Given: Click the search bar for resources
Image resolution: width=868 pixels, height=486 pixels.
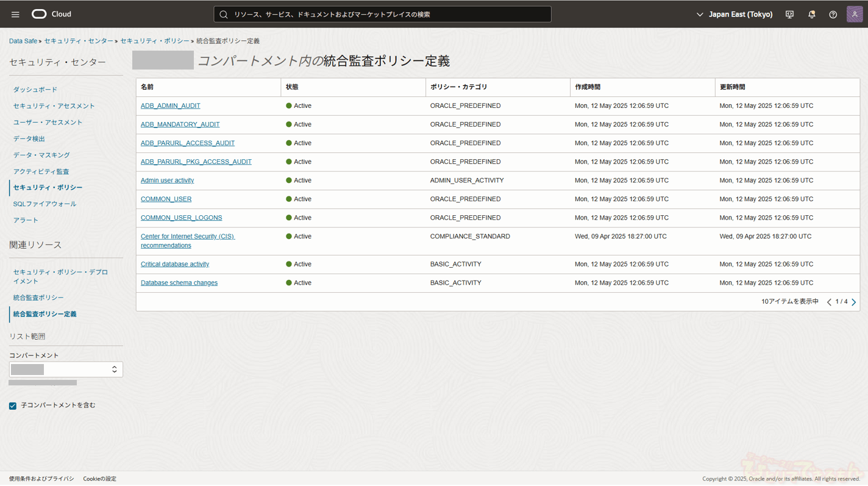Looking at the screenshot, I should pos(382,14).
